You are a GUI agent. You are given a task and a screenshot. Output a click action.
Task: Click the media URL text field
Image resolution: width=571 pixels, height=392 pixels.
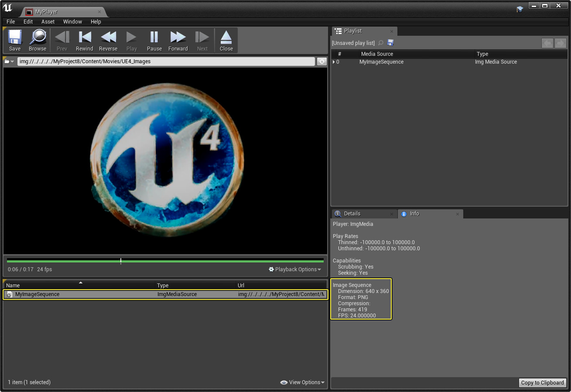click(x=166, y=61)
